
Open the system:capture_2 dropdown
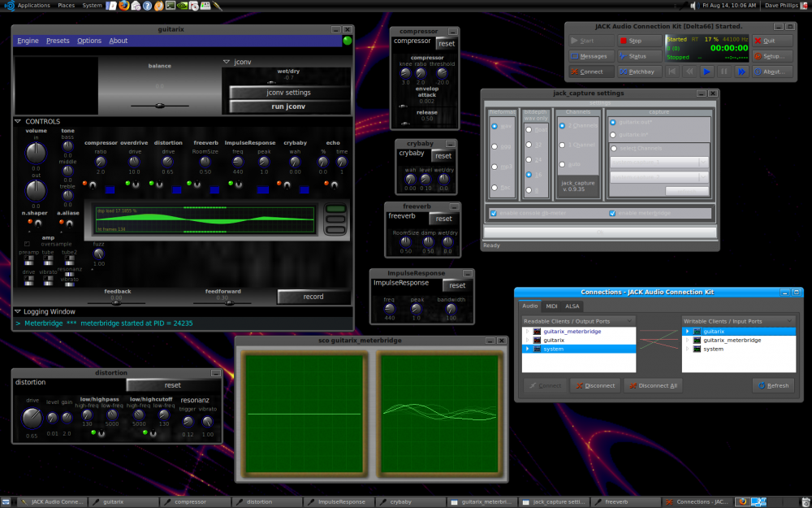[659, 177]
